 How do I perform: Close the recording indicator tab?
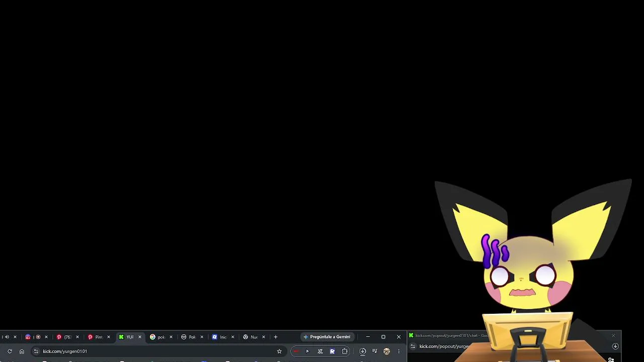pyautogui.click(x=46, y=337)
